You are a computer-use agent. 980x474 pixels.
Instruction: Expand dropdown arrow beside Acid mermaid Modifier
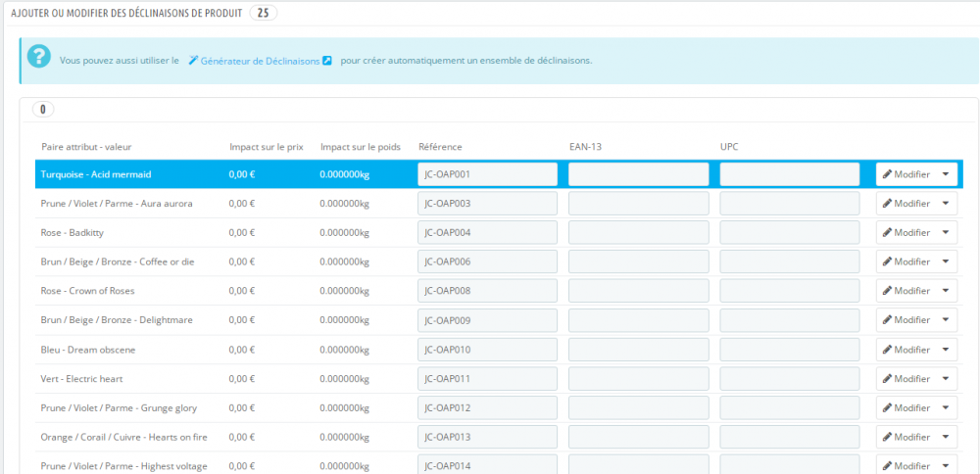pyautogui.click(x=946, y=174)
